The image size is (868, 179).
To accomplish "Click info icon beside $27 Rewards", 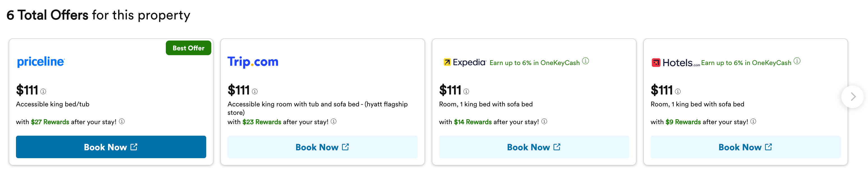I will 122,122.
